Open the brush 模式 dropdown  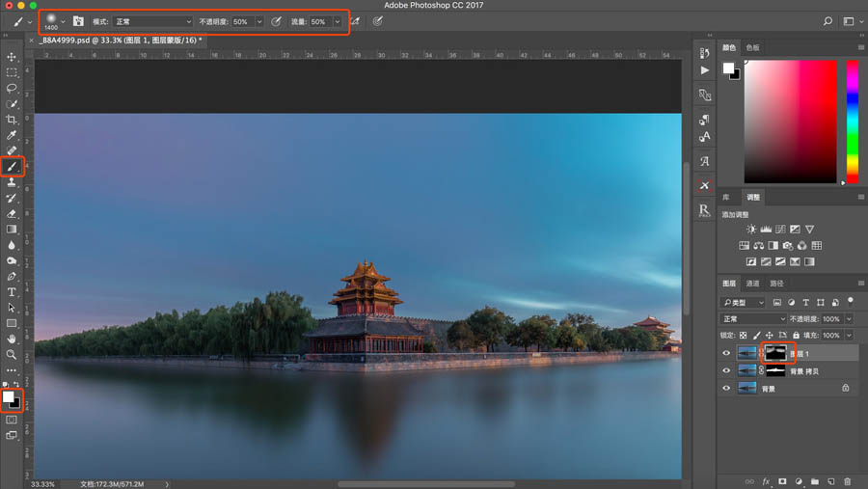152,21
